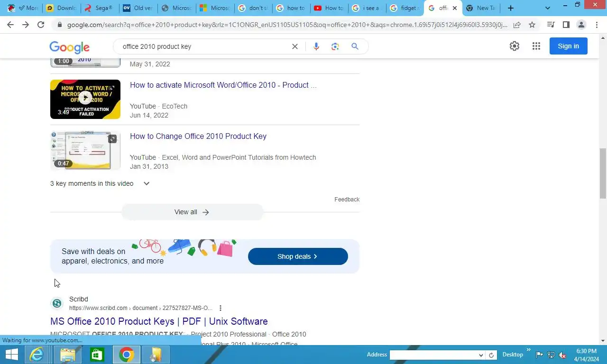Submit search with magnifier icon
This screenshot has height=364, width=607.
(355, 46)
